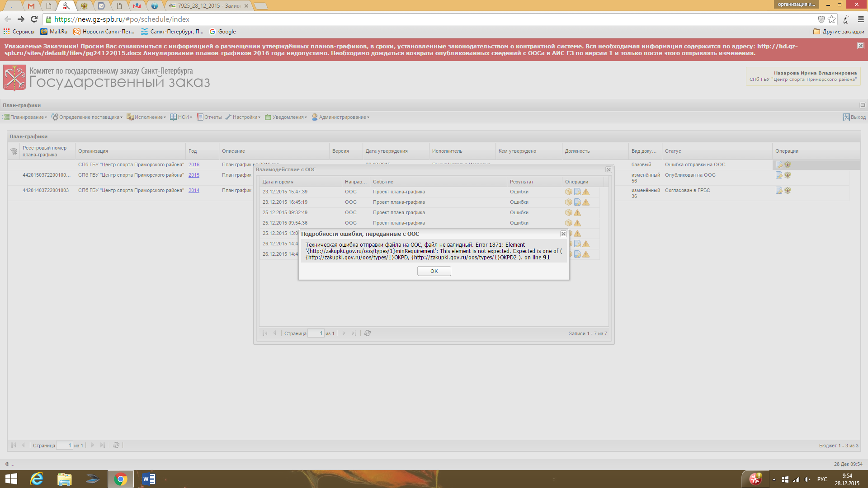Open Microsoft Word from the taskbar
This screenshot has height=488, width=868.
point(148,479)
